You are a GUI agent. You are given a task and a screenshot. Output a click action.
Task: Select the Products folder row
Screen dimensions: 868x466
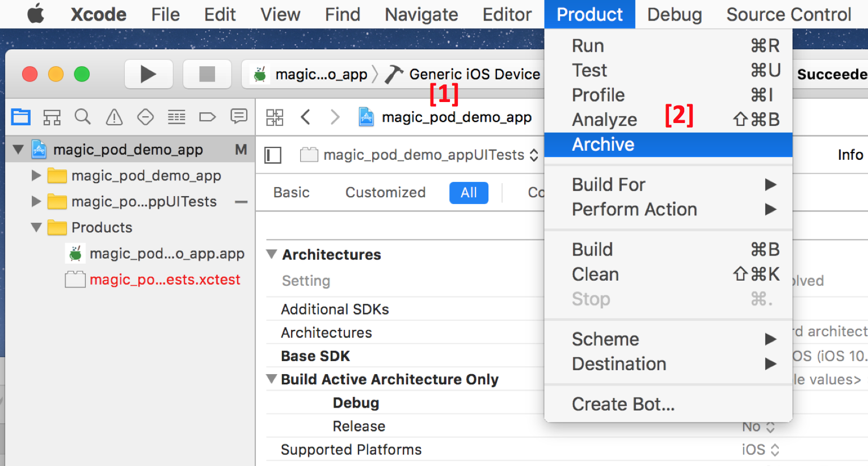pyautogui.click(x=130, y=227)
